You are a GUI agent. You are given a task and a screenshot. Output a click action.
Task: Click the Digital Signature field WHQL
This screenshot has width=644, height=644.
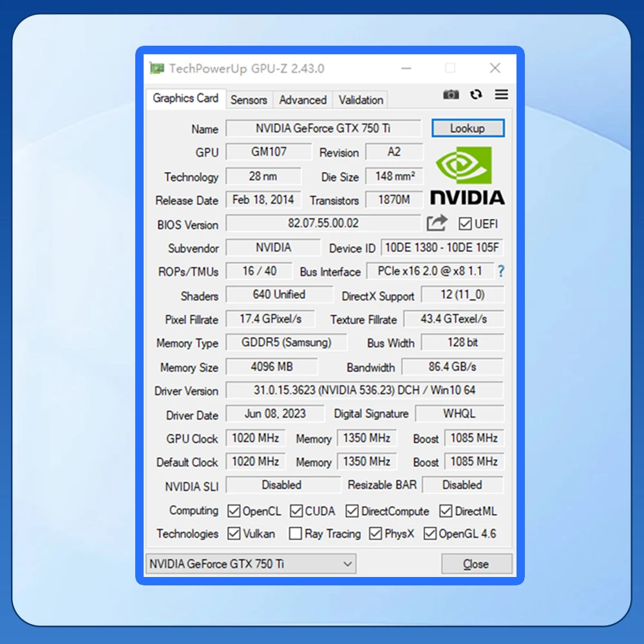[460, 413]
